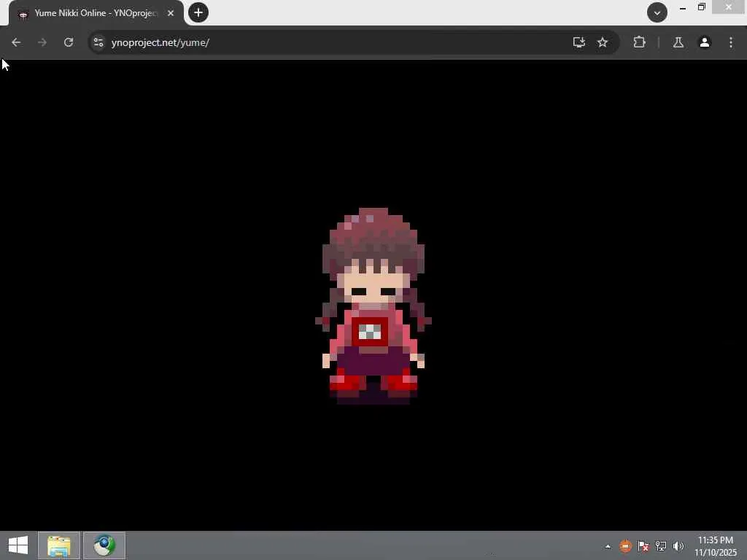This screenshot has height=560, width=747.
Task: Show hidden system tray icons
Action: pos(608,546)
